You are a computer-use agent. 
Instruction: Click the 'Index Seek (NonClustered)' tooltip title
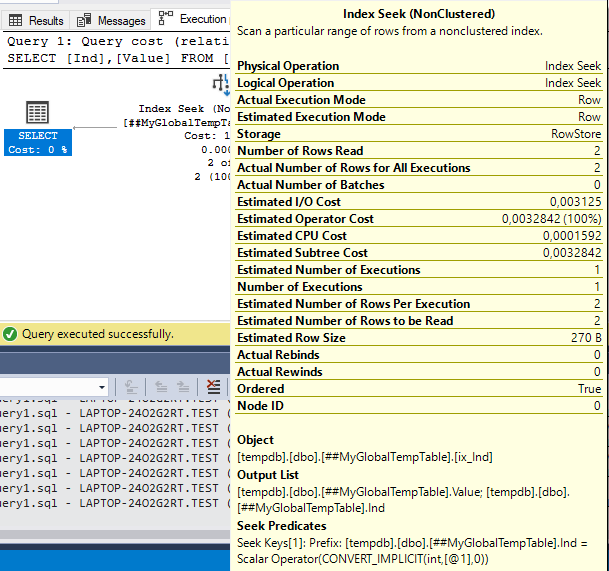[x=419, y=14]
